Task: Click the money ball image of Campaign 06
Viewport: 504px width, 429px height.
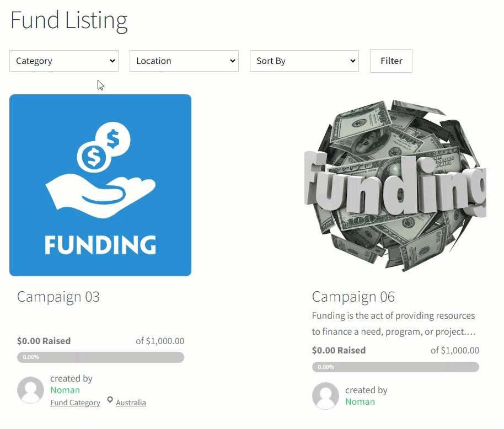Action: click(x=395, y=185)
